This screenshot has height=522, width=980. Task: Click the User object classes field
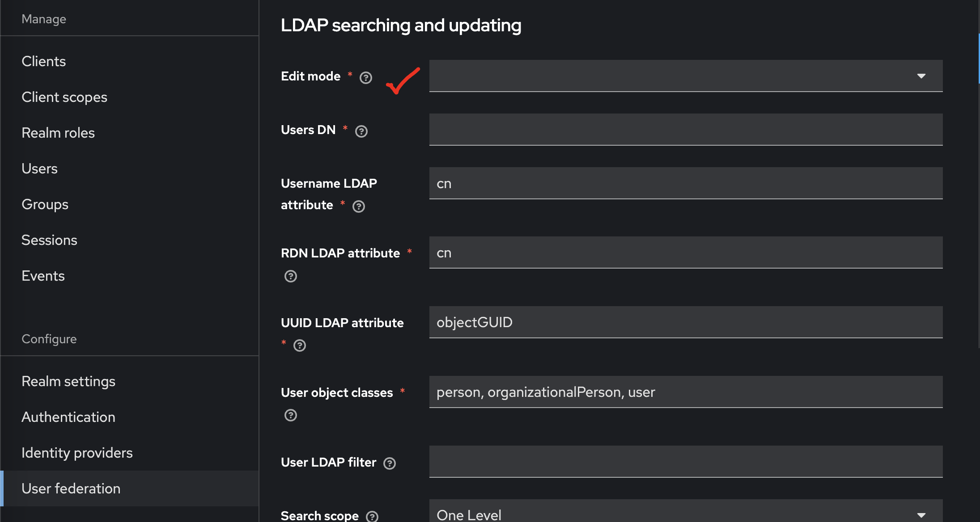(685, 392)
